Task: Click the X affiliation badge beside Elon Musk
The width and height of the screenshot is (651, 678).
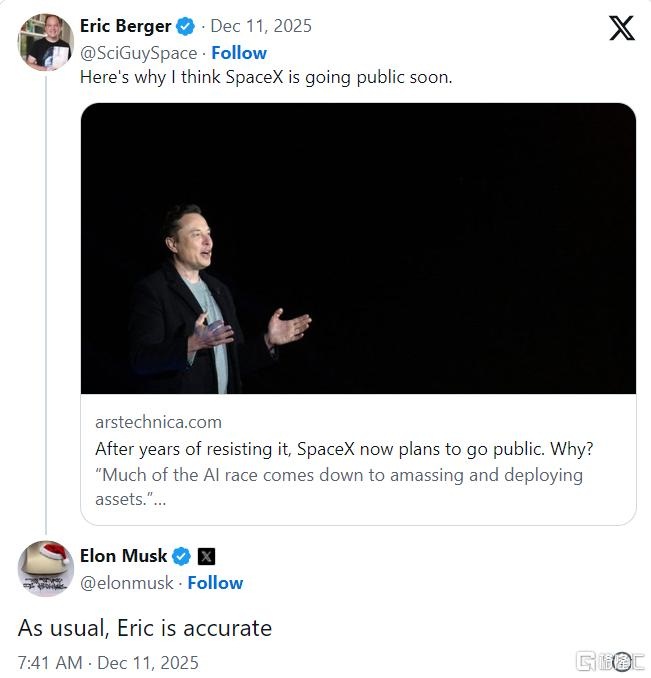Action: [206, 557]
